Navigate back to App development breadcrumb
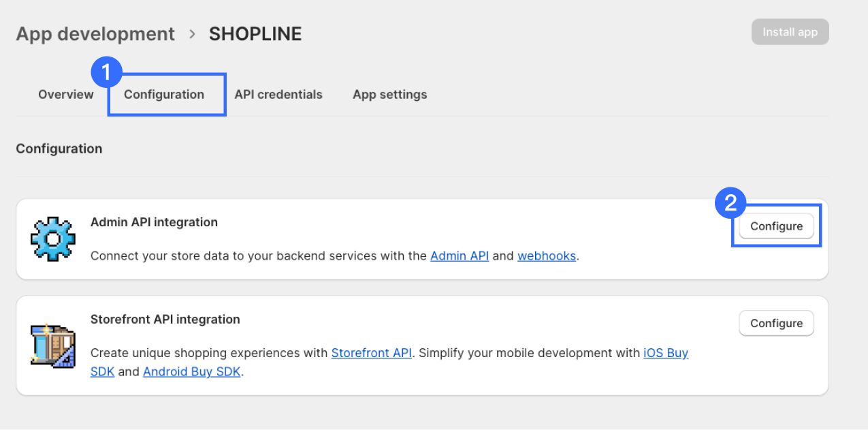Image resolution: width=868 pixels, height=430 pixels. [95, 34]
